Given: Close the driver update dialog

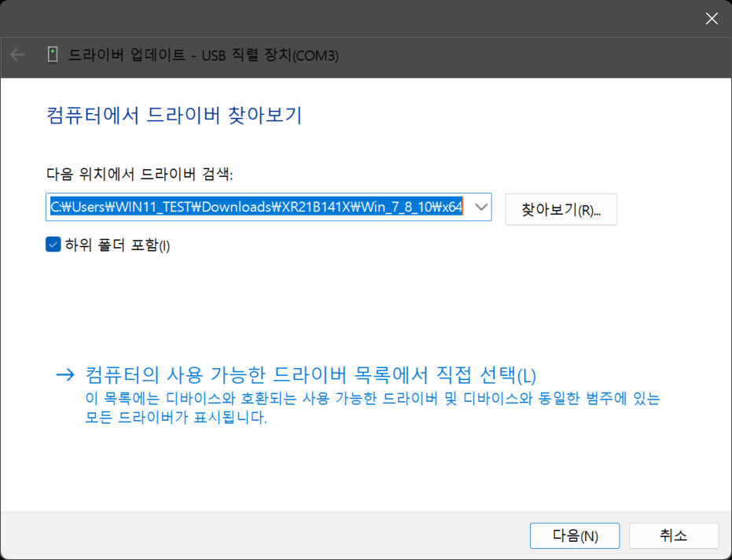Looking at the screenshot, I should (712, 19).
